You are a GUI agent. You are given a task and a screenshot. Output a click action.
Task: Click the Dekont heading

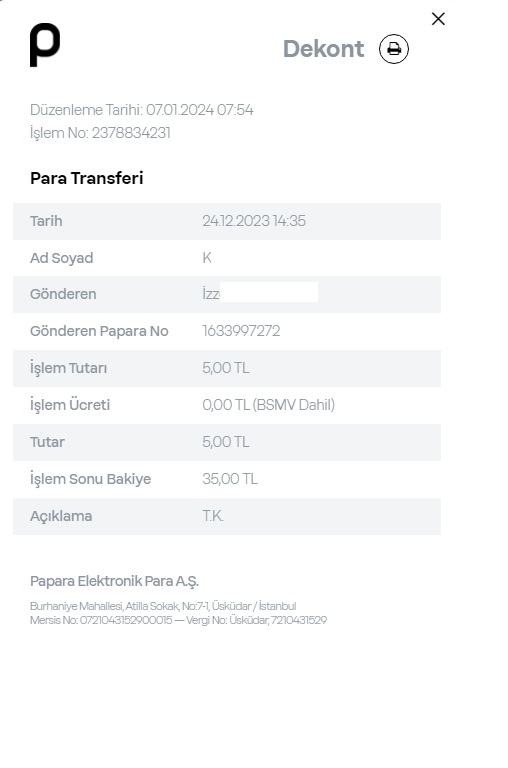323,49
